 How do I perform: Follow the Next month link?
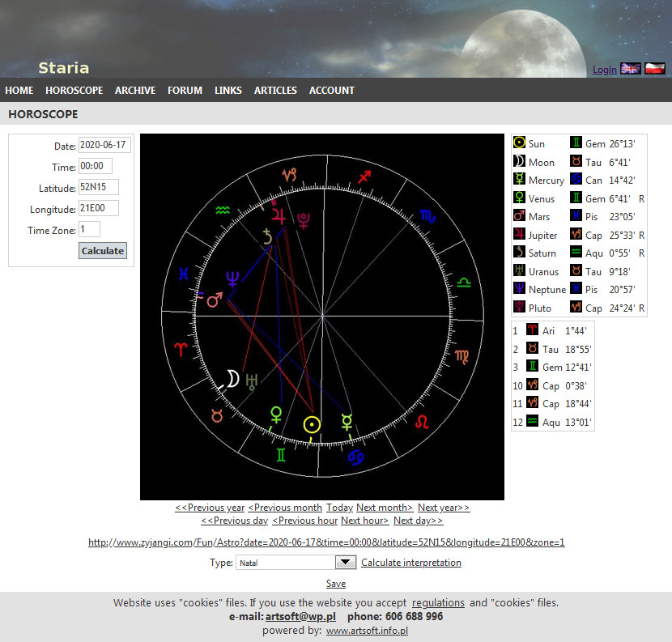click(385, 508)
